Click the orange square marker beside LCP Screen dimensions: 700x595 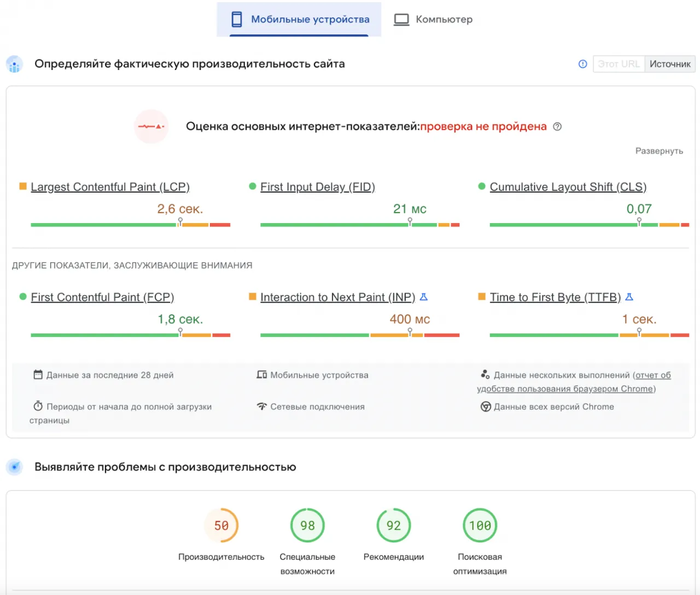pos(23,186)
